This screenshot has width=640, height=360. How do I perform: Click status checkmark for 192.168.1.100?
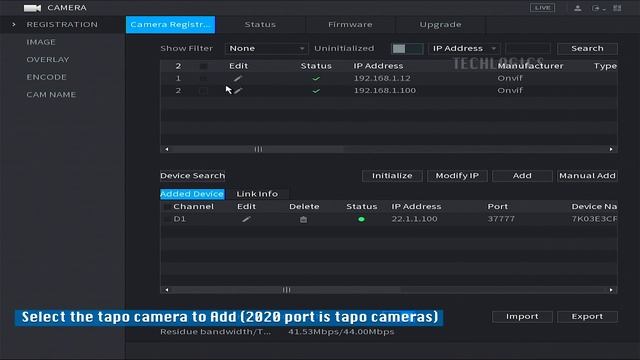pos(316,91)
